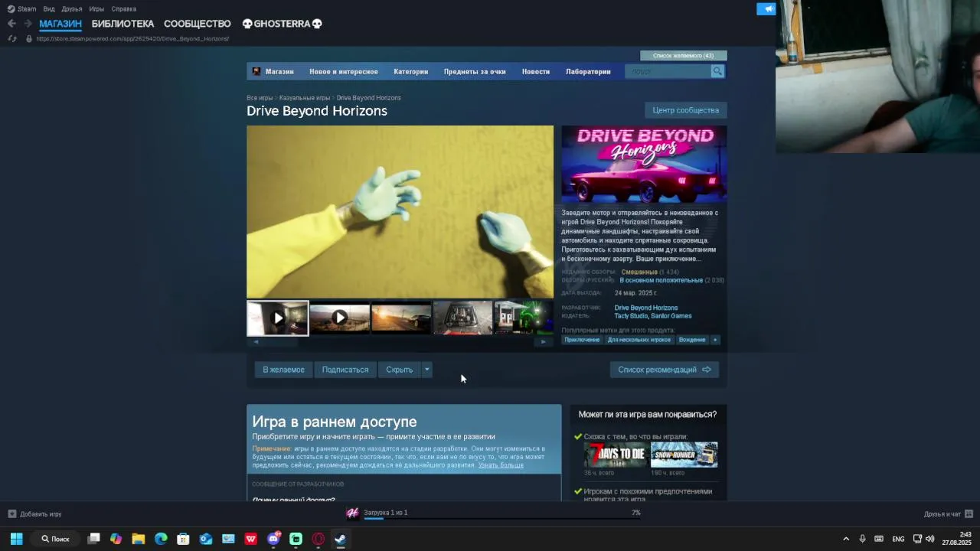Viewport: 980px width, 551px height.
Task: Click the Скрыть button
Action: point(400,370)
